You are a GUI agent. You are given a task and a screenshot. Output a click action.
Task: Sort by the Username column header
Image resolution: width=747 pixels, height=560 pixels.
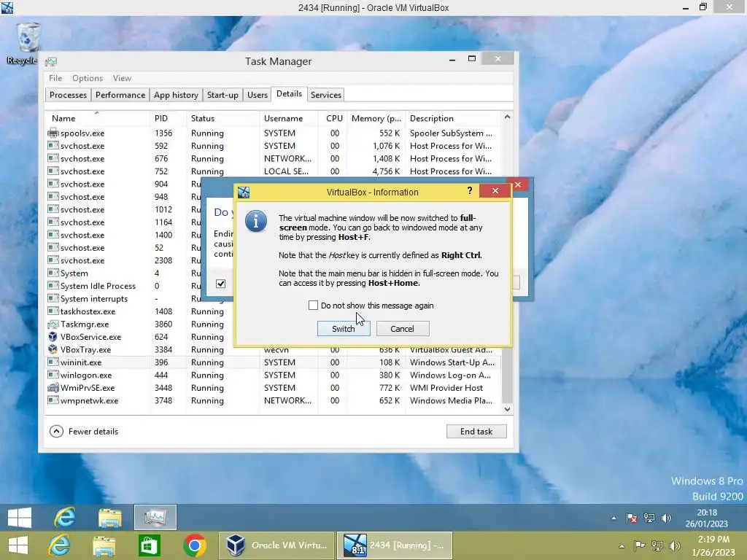click(x=287, y=118)
